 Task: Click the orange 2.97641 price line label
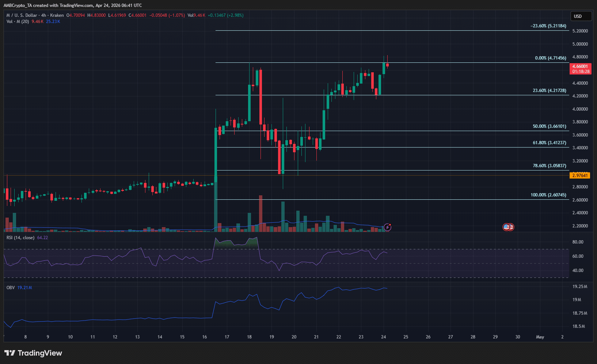tap(580, 176)
